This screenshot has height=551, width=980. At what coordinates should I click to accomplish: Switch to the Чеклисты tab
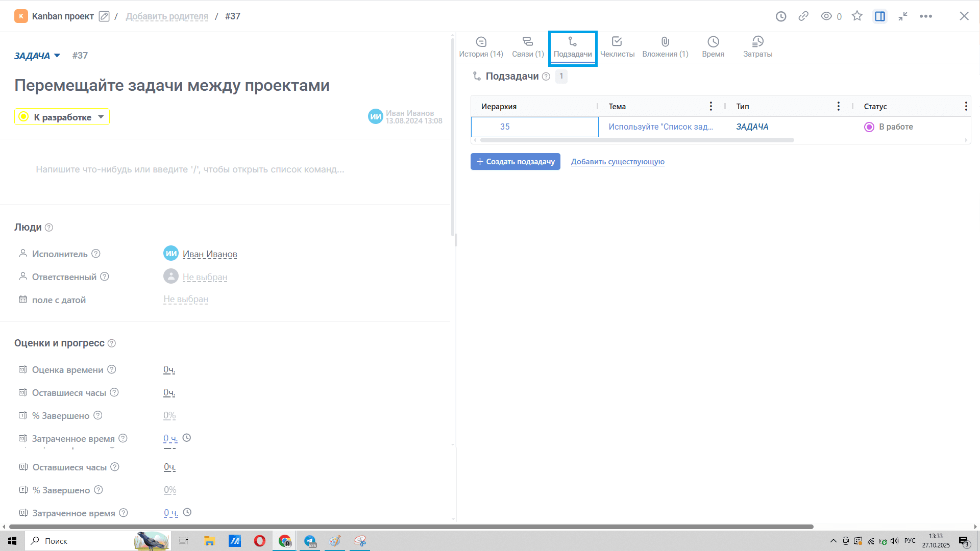[x=617, y=47]
